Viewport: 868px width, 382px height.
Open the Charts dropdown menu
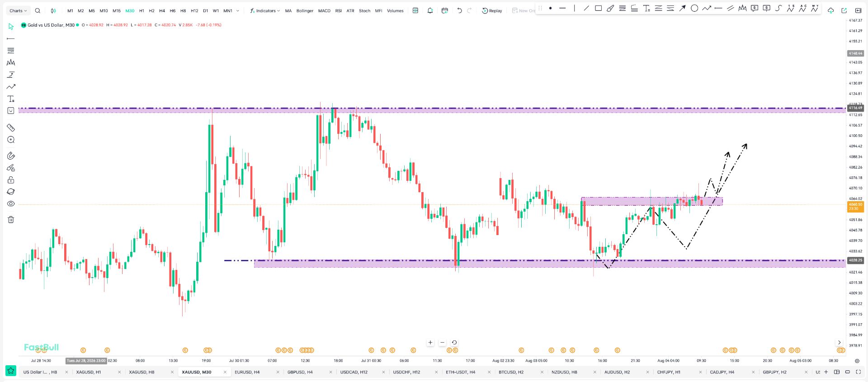[18, 11]
